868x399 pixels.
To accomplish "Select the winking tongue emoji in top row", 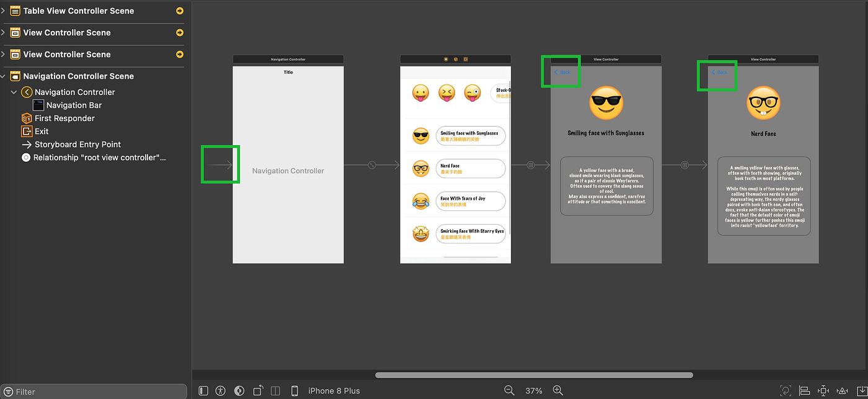I will (x=472, y=93).
